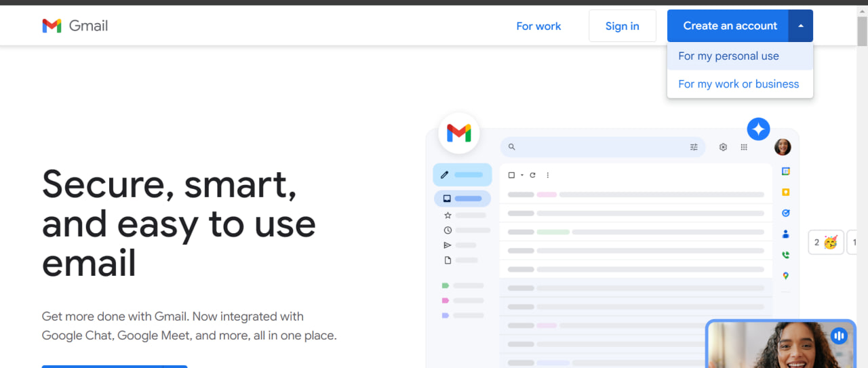Open the For work link
Viewport: 868px width, 368px height.
pyautogui.click(x=538, y=26)
